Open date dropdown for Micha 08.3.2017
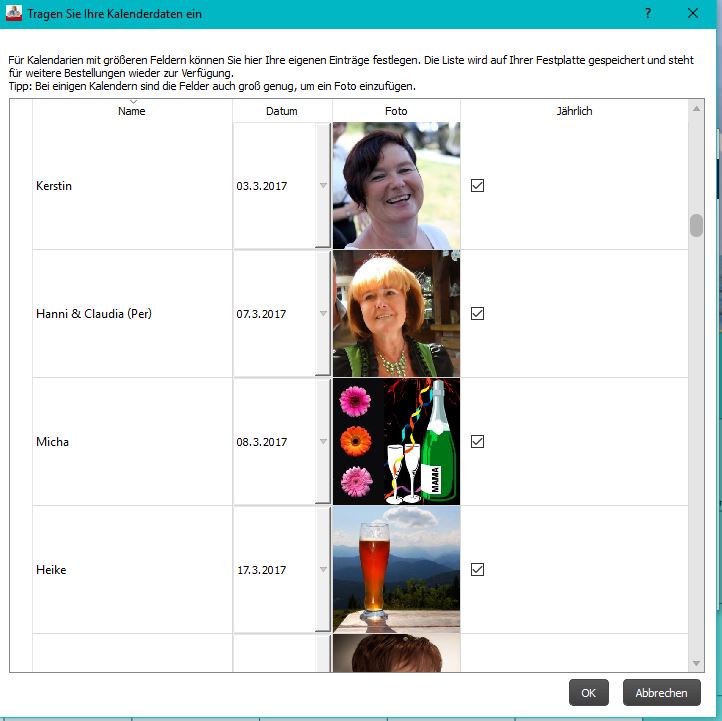 pos(323,442)
